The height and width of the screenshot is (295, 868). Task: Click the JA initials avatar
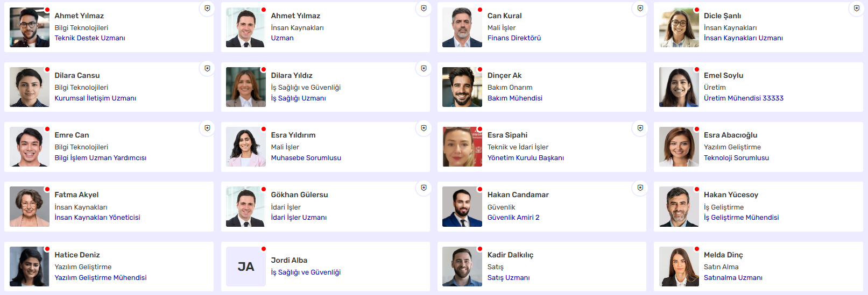click(x=246, y=267)
